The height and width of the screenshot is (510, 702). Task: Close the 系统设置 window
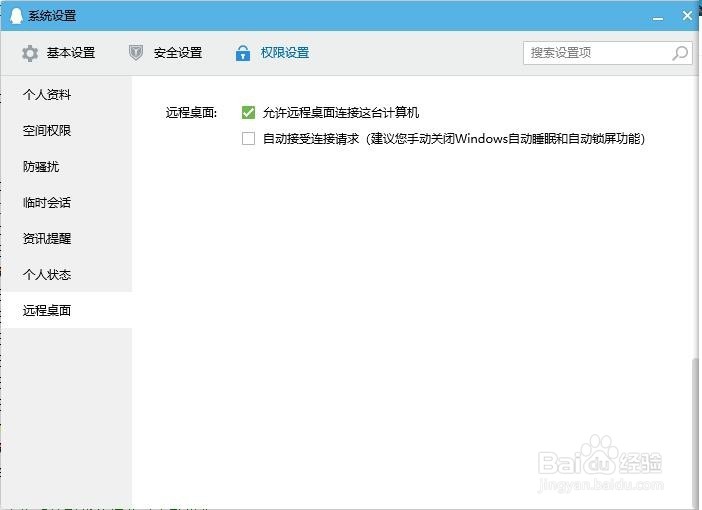687,16
